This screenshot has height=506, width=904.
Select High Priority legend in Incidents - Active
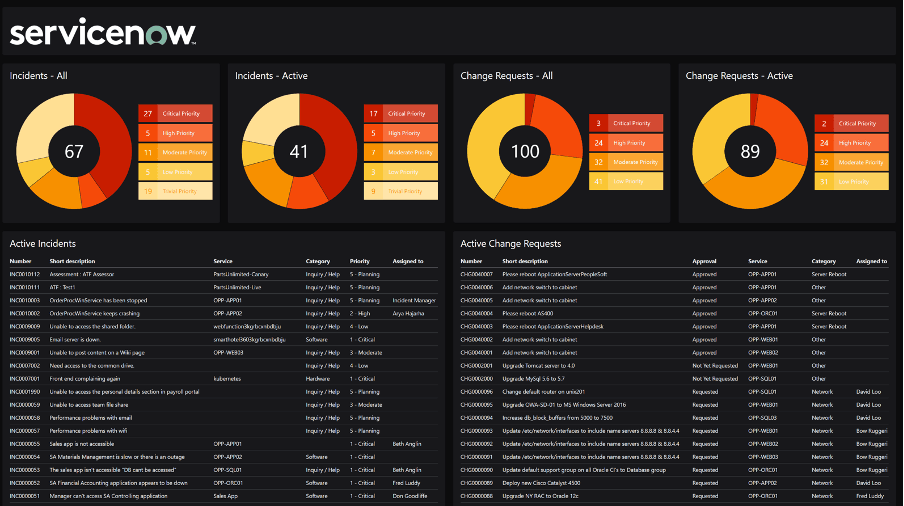pyautogui.click(x=401, y=133)
